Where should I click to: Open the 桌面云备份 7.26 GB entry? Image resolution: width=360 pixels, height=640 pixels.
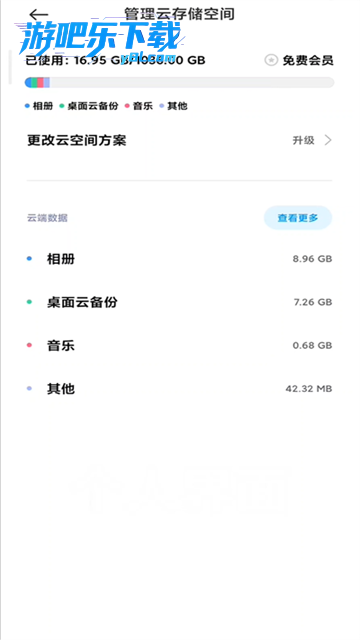(x=180, y=302)
